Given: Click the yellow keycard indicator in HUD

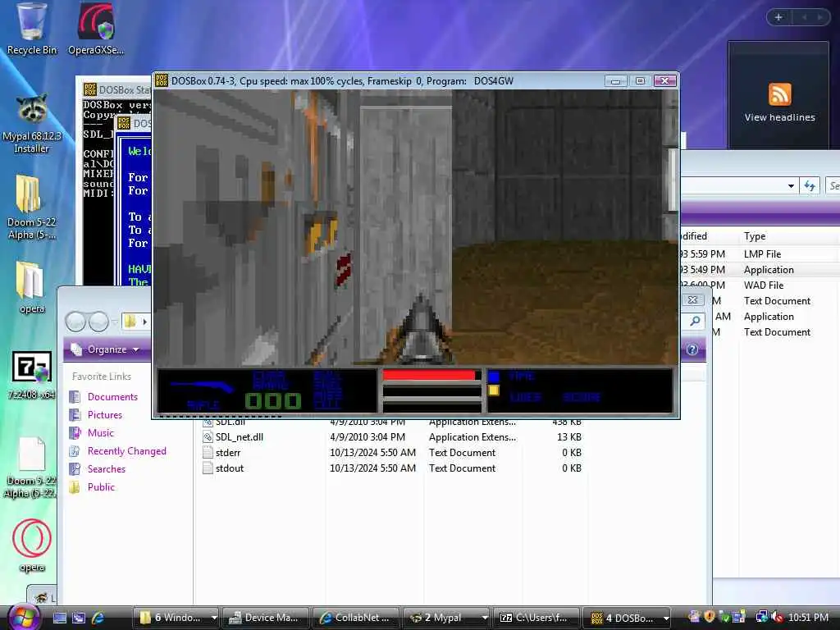Looking at the screenshot, I should coord(494,390).
